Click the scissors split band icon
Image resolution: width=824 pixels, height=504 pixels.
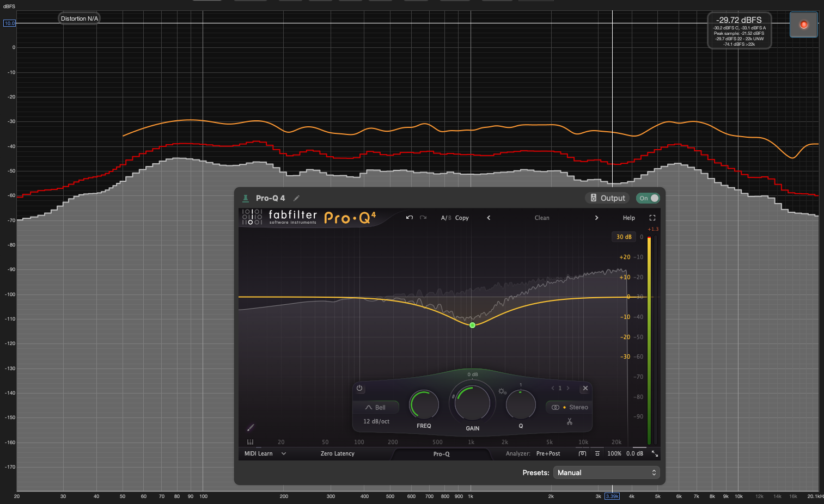(x=570, y=421)
